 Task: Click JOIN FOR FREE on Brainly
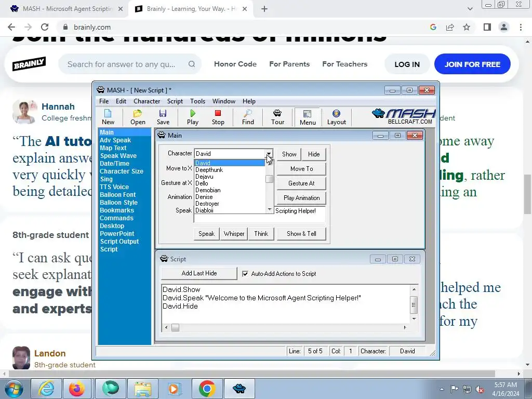tap(472, 64)
